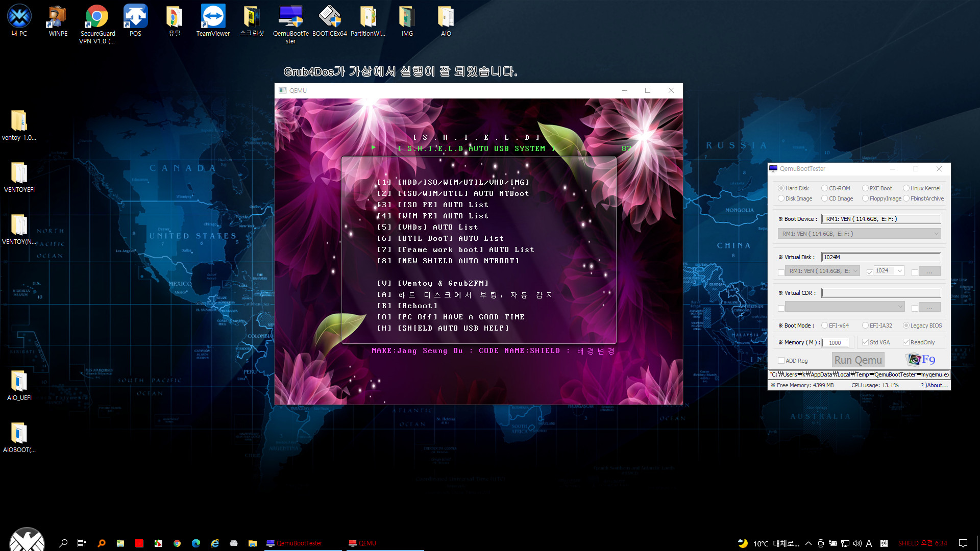The height and width of the screenshot is (551, 980).
Task: Expand the Virtual CDR dropdown
Action: [845, 307]
